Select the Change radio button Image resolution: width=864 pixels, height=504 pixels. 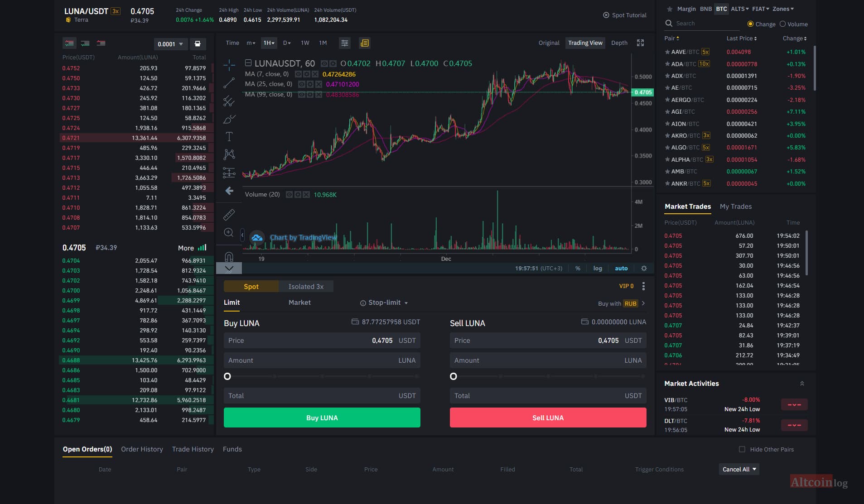[750, 24]
